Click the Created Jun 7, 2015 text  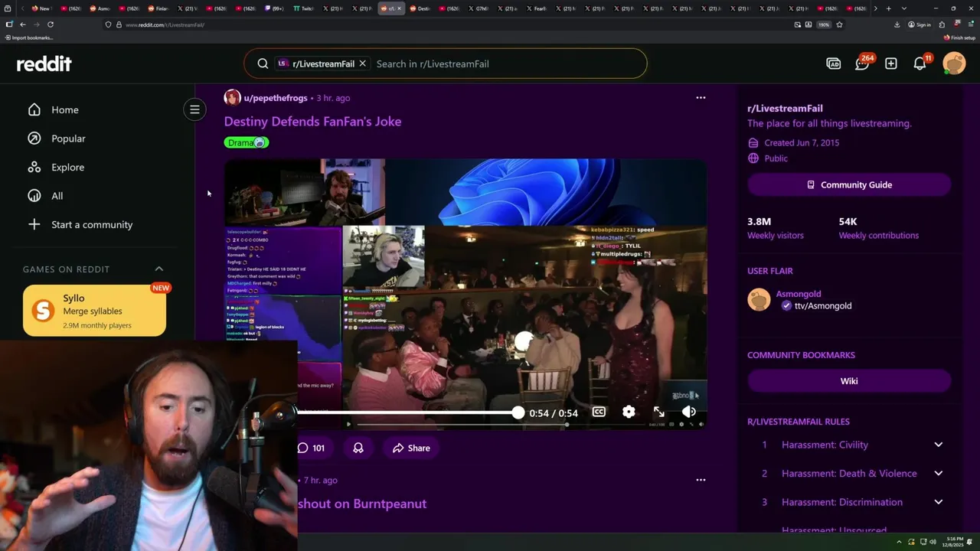(801, 142)
